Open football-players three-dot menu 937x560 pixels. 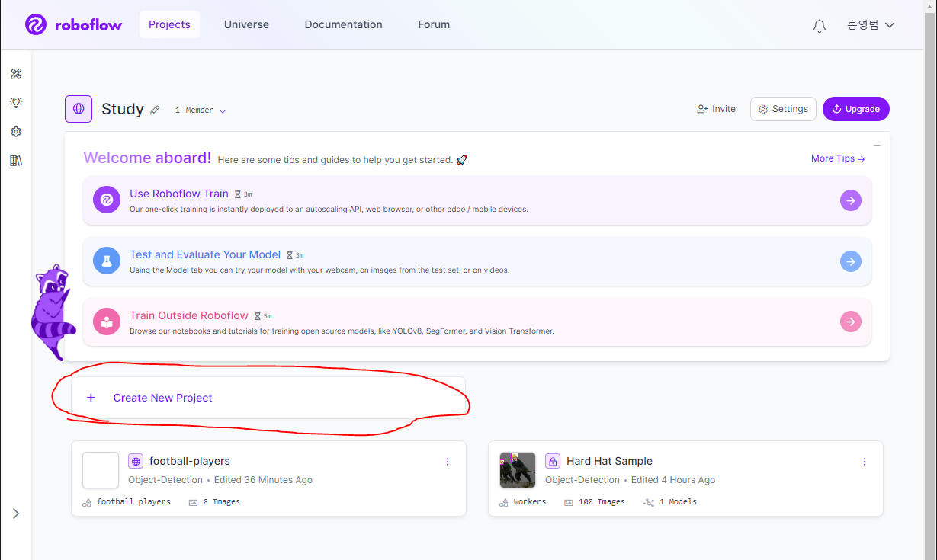tap(448, 462)
